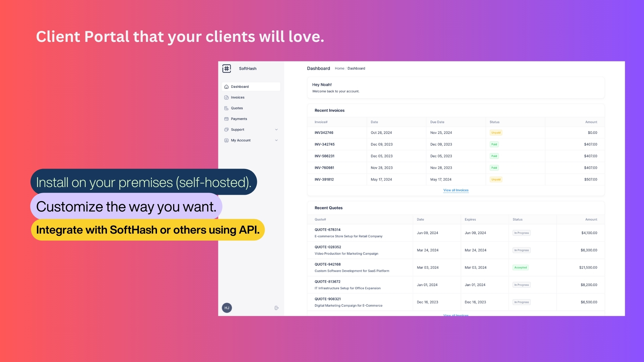Select the Dashboard tab
The image size is (644, 362).
[251, 86]
